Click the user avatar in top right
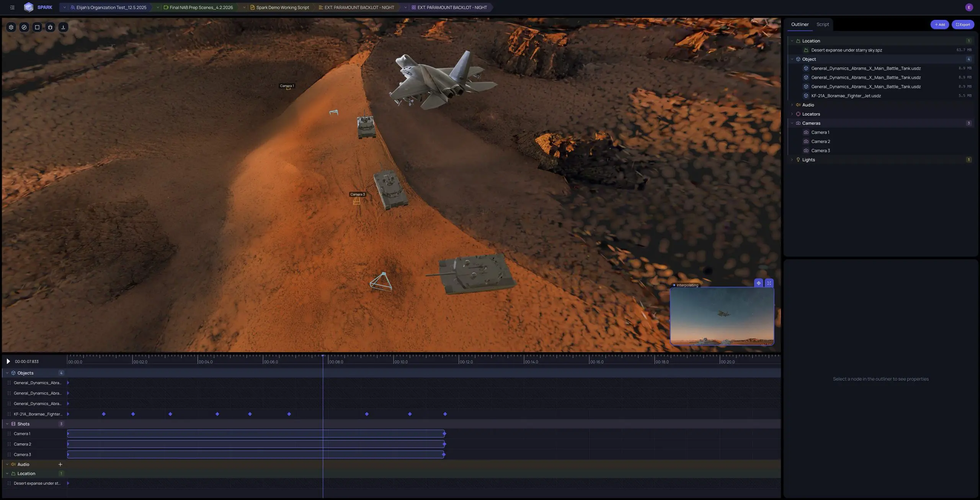The height and width of the screenshot is (500, 980). (x=969, y=7)
